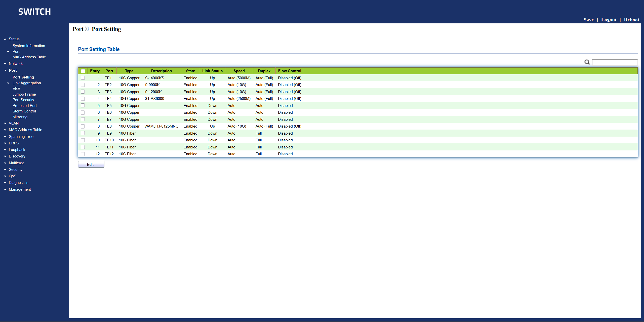Screen dimensions: 644x322
Task: Click the Save link
Action: click(588, 20)
